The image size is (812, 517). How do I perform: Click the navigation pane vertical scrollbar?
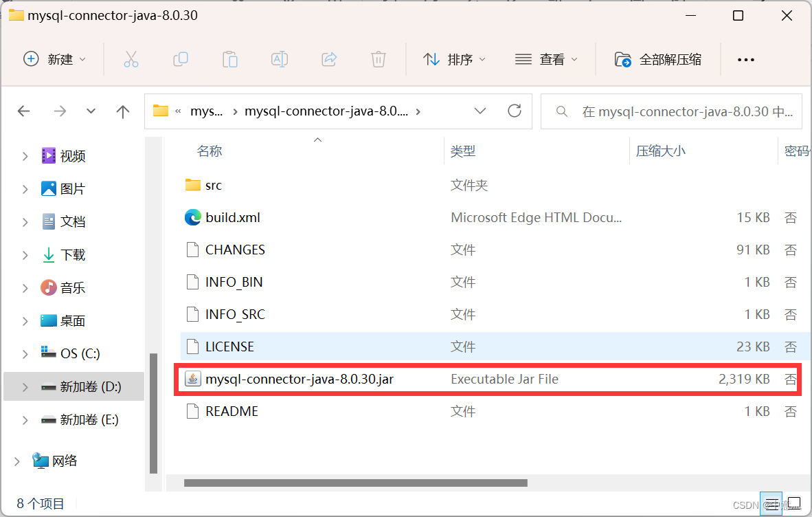click(x=153, y=413)
